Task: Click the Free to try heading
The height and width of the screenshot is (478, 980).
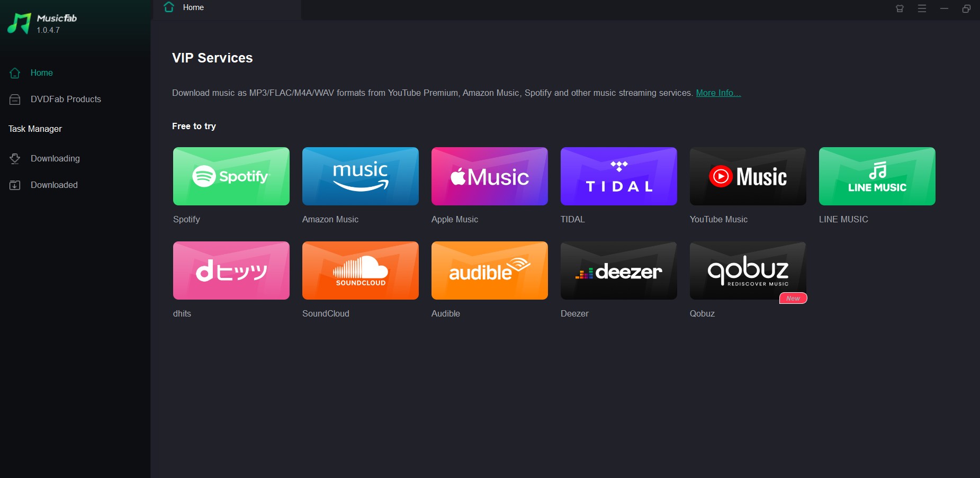Action: 194,127
